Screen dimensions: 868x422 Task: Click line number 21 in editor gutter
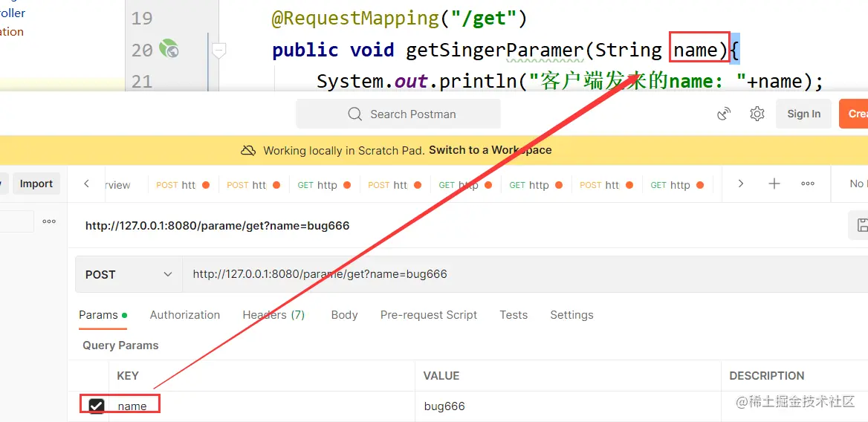point(142,82)
